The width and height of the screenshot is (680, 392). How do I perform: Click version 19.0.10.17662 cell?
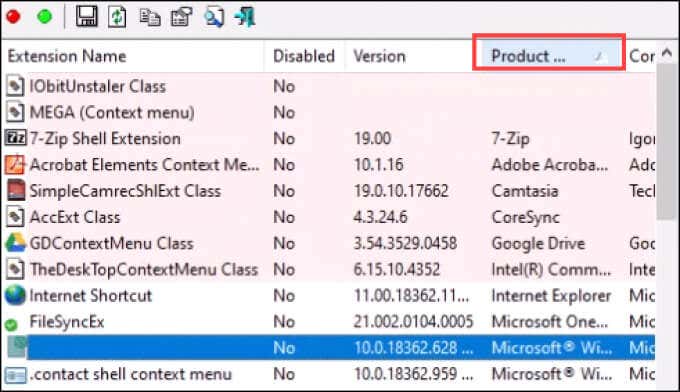[x=401, y=191]
